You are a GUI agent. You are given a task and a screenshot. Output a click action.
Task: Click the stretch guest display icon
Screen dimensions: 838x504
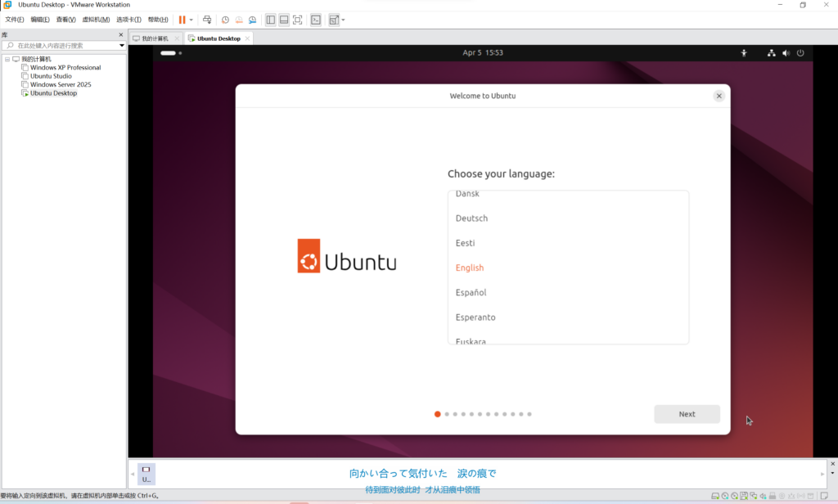[x=334, y=20]
